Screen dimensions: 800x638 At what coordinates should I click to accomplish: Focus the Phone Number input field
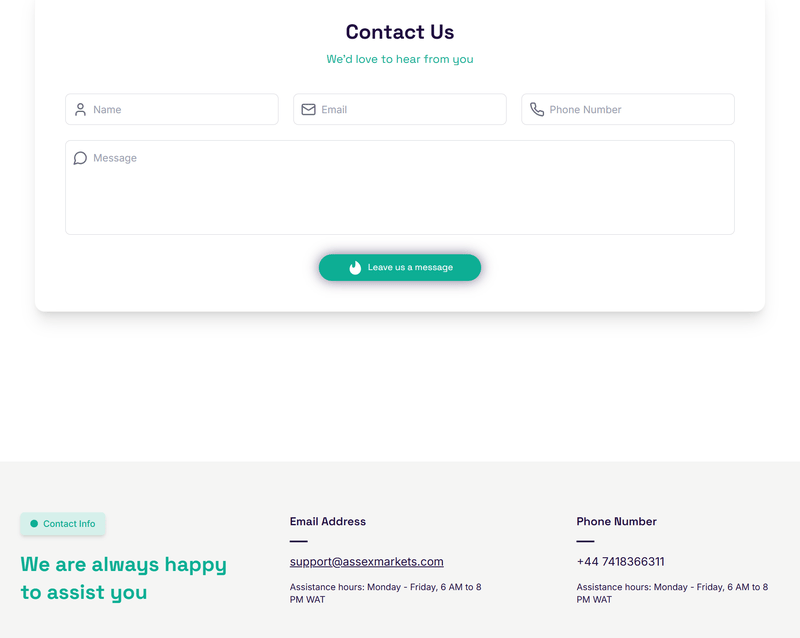click(x=628, y=109)
